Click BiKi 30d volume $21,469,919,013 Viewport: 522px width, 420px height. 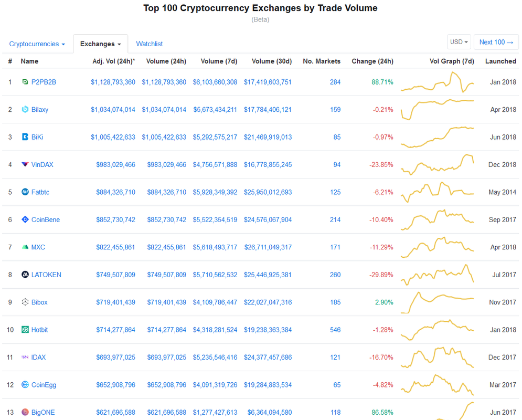pos(268,137)
